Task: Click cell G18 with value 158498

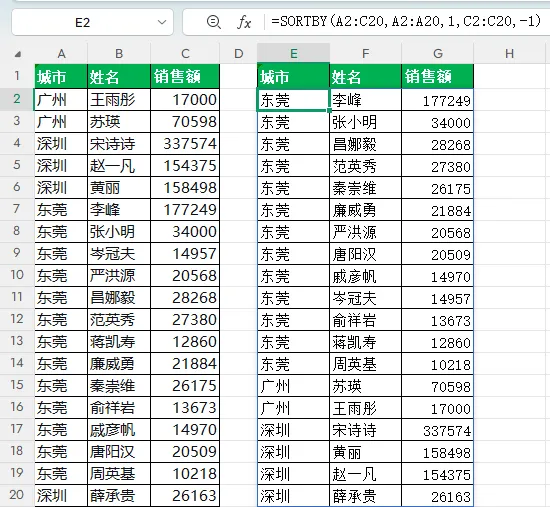Action: 438,452
